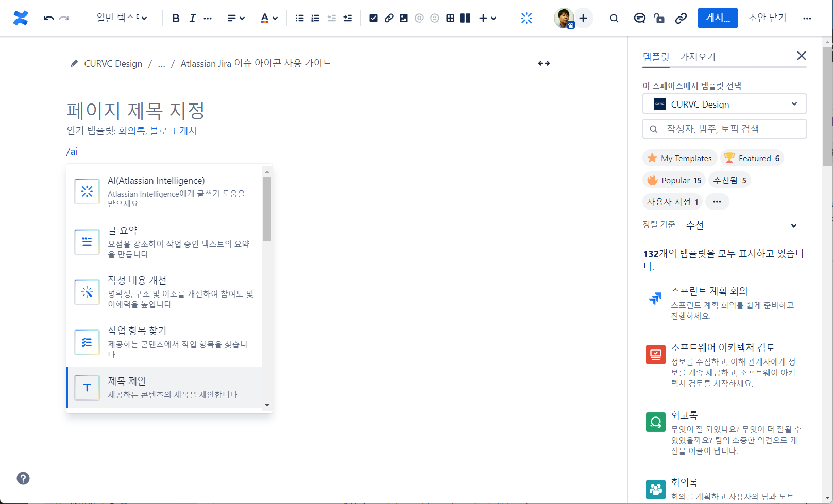This screenshot has width=833, height=504.
Task: Expand the CURVC Design space dropdown
Action: (724, 104)
